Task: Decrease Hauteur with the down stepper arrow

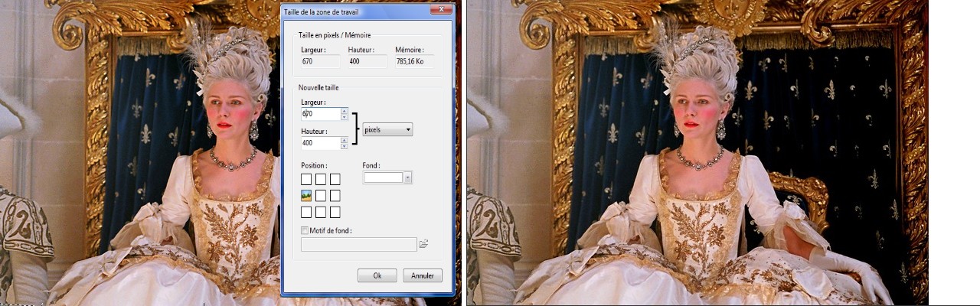Action: (345, 146)
